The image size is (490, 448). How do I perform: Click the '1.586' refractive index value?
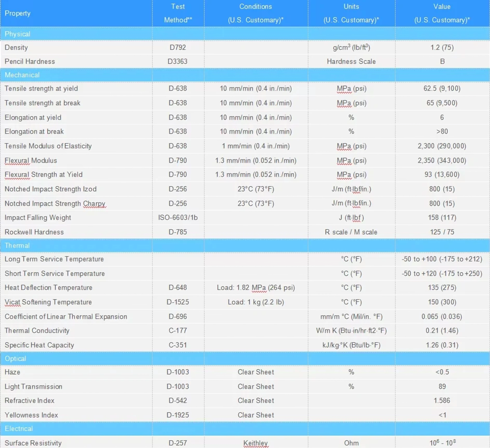(x=442, y=401)
